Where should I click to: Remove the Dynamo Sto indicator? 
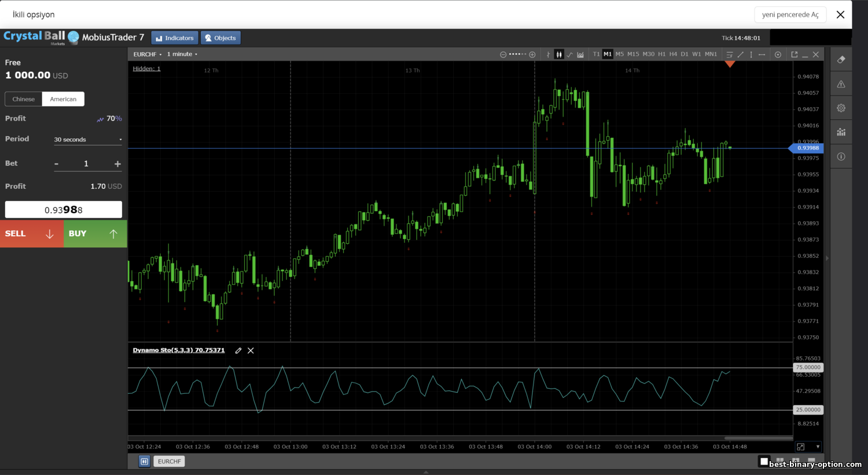click(x=251, y=350)
